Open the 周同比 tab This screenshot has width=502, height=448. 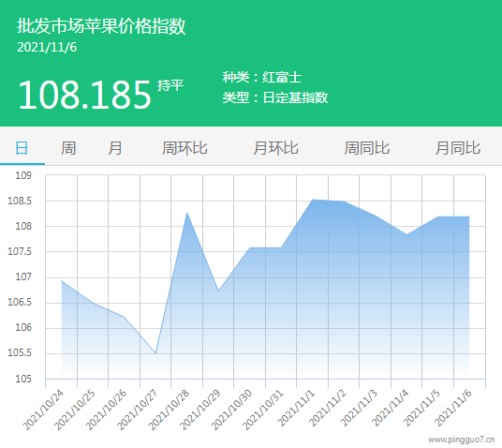[x=367, y=148]
